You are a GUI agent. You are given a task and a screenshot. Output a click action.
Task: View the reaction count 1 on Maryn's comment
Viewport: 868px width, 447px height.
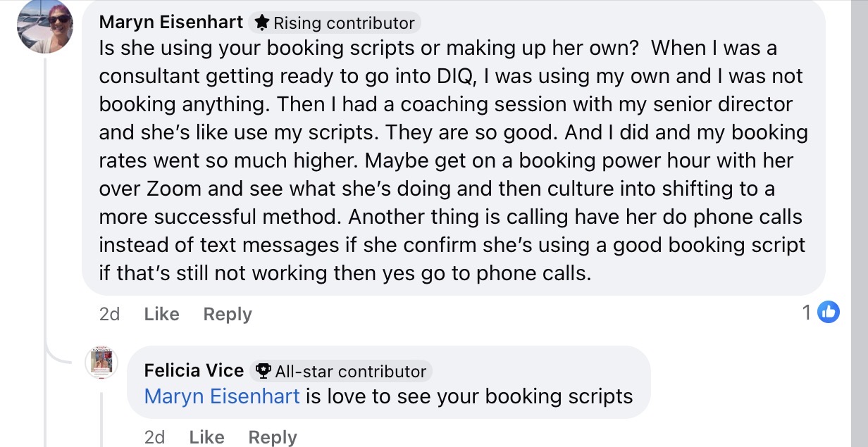(x=807, y=312)
